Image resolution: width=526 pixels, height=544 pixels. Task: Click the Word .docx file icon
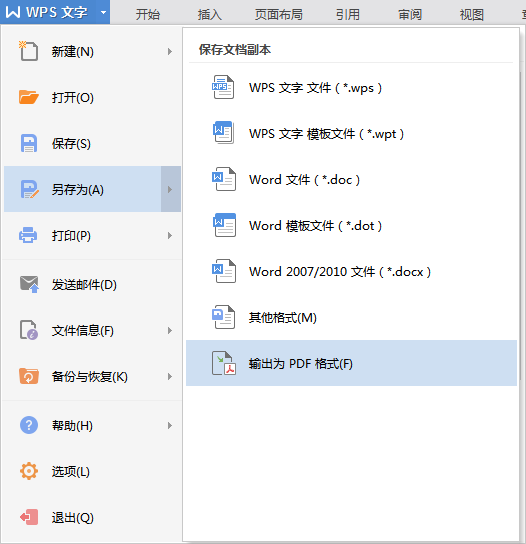point(224,271)
